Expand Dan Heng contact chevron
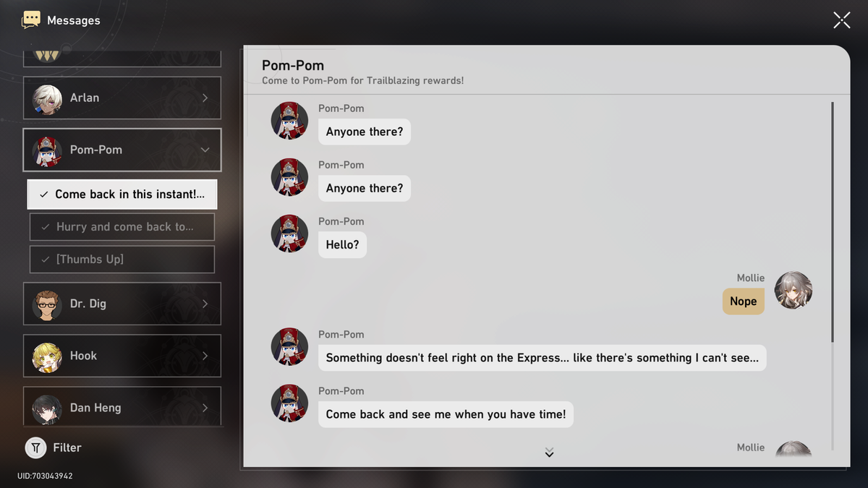Image resolution: width=868 pixels, height=488 pixels. [205, 408]
